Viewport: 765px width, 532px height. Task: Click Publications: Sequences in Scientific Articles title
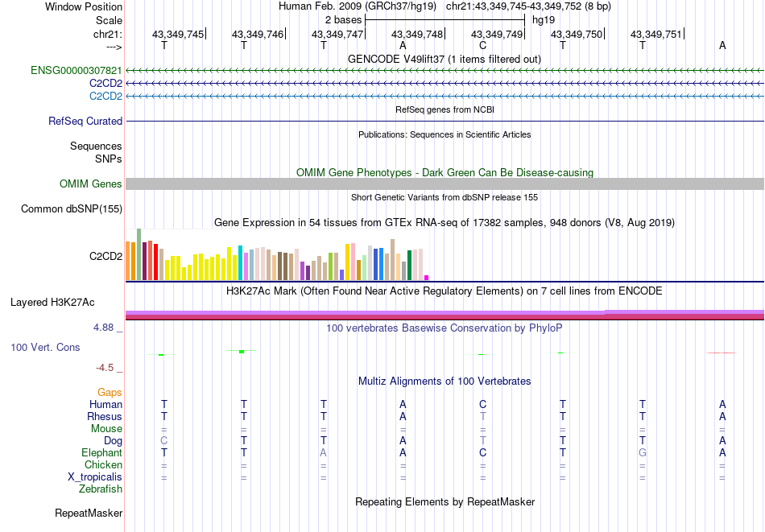click(x=445, y=134)
